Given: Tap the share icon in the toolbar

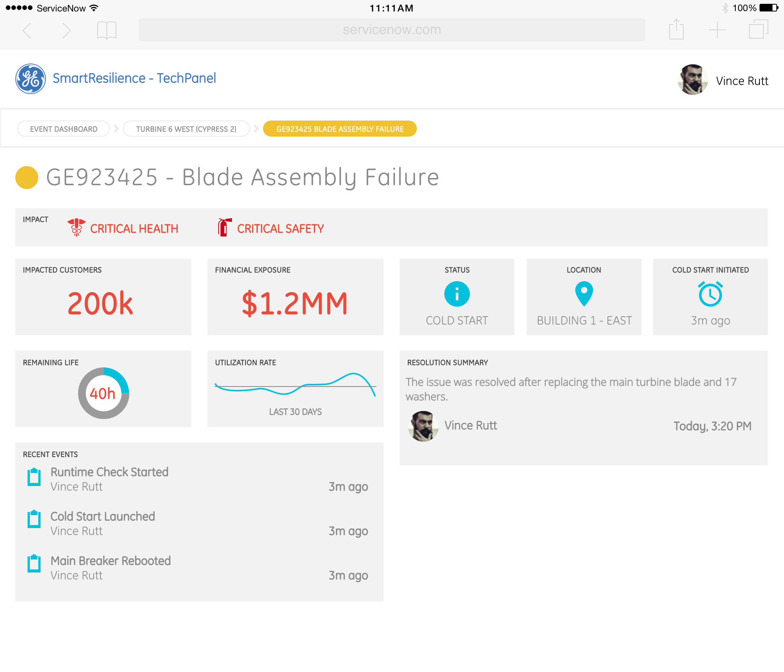Looking at the screenshot, I should 676,29.
